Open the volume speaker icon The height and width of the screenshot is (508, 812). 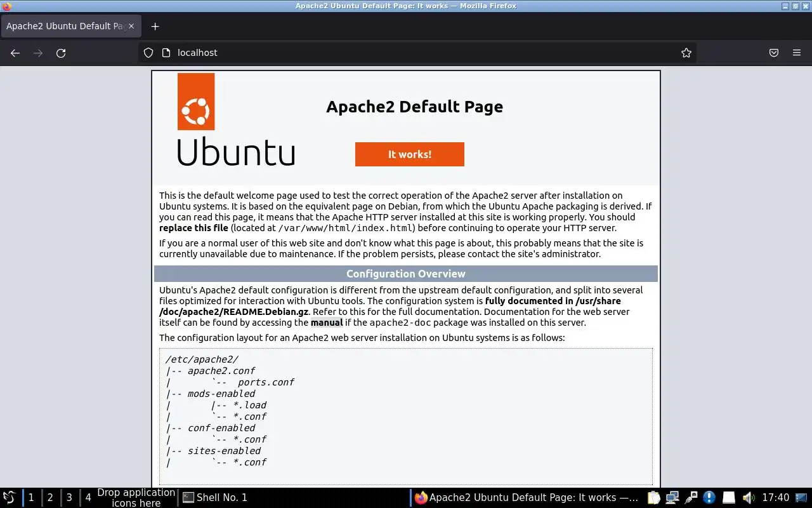pyautogui.click(x=749, y=498)
